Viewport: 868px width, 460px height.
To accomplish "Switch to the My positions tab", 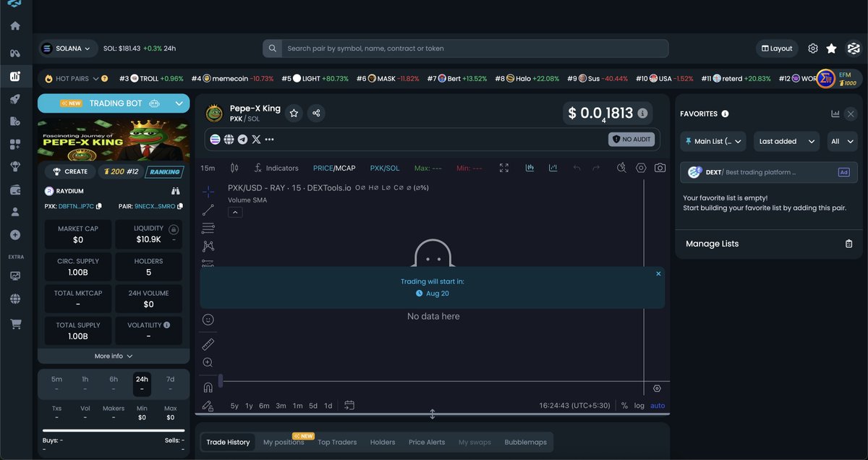I will 284,442.
